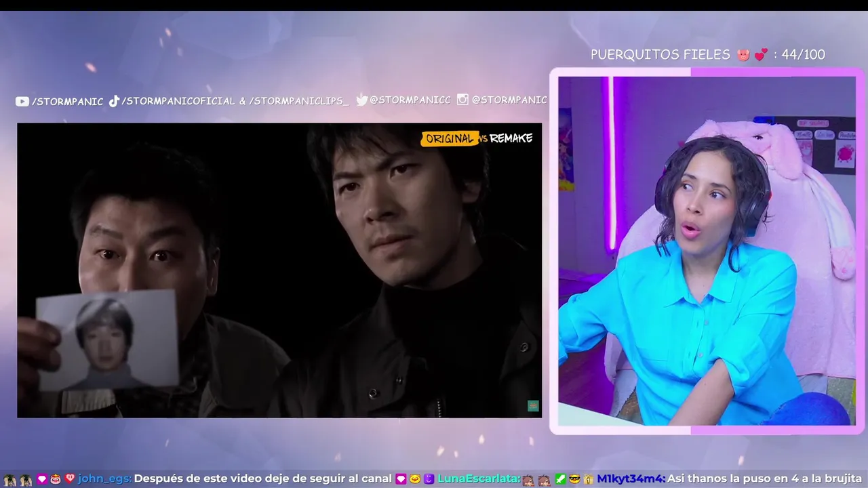Click the PUERQUITOS FIELES goal text
The image size is (868, 488).
point(660,55)
